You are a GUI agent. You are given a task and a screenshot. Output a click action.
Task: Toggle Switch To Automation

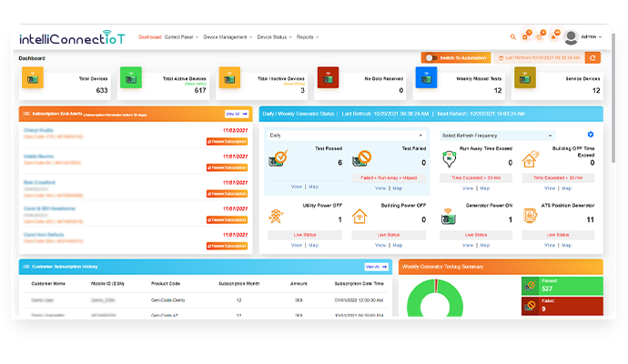(431, 57)
